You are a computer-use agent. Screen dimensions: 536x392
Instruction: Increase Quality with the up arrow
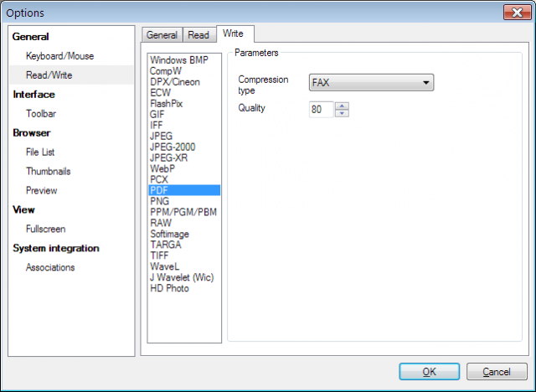coord(342,106)
